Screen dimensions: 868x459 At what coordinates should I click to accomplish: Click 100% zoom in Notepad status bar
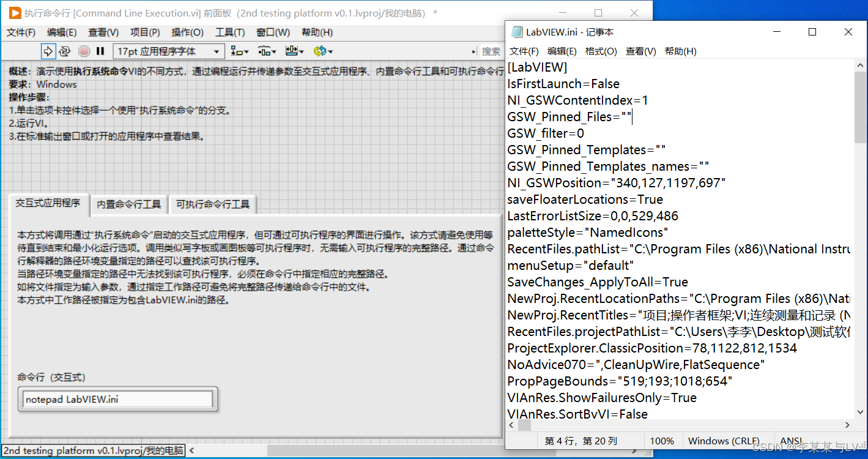[662, 441]
